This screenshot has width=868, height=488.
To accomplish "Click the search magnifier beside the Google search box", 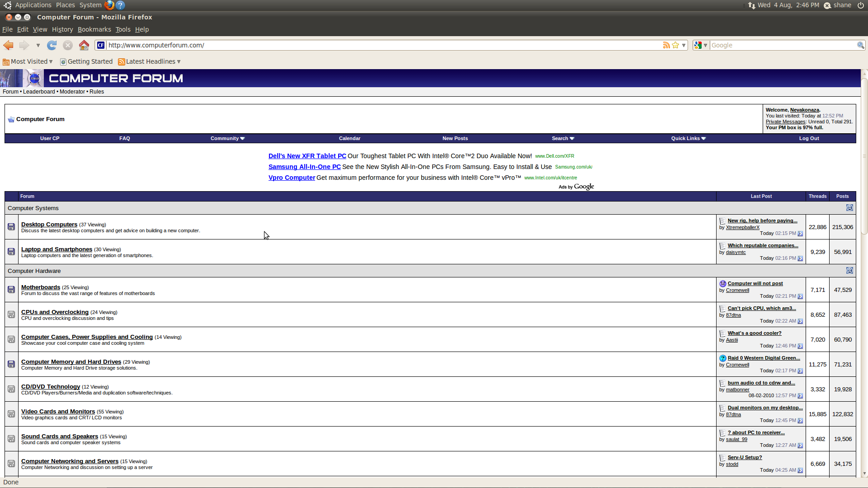I will [860, 45].
